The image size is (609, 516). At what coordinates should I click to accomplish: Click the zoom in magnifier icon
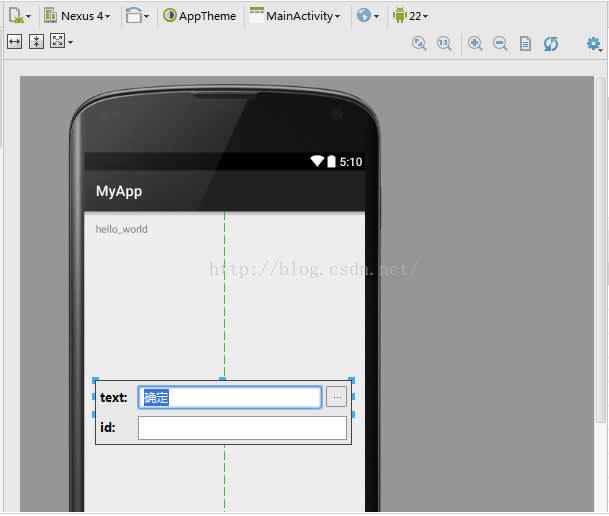pos(475,43)
